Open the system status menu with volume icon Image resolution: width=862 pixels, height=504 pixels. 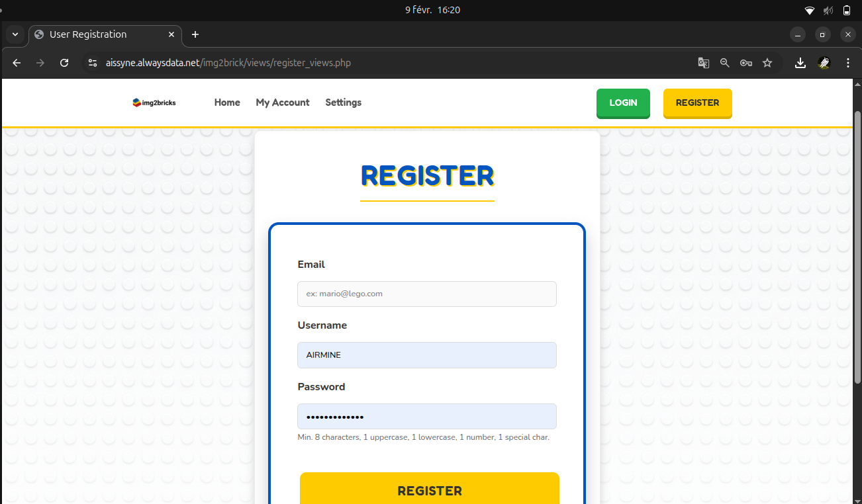[828, 10]
